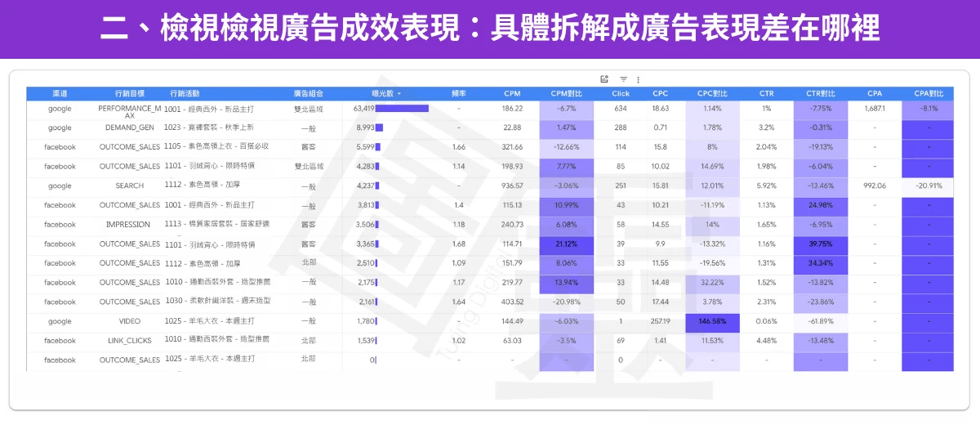Click the CPC對比 column header

711,93
